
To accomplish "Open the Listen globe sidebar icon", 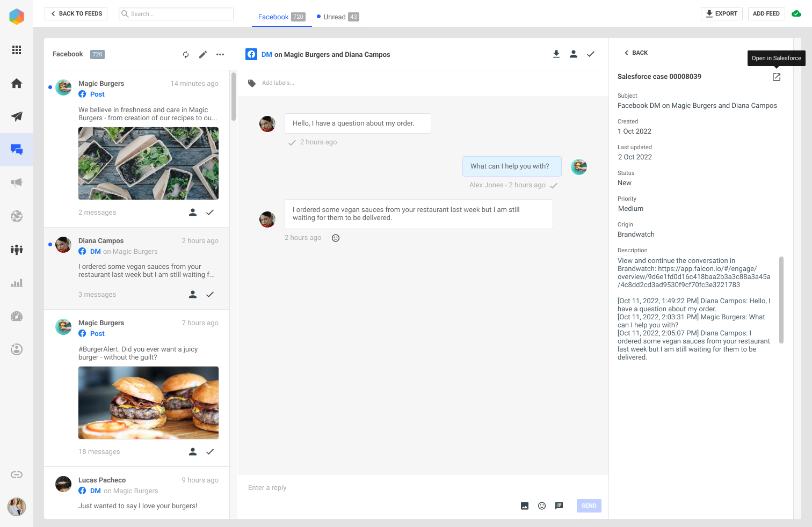I will point(17,216).
